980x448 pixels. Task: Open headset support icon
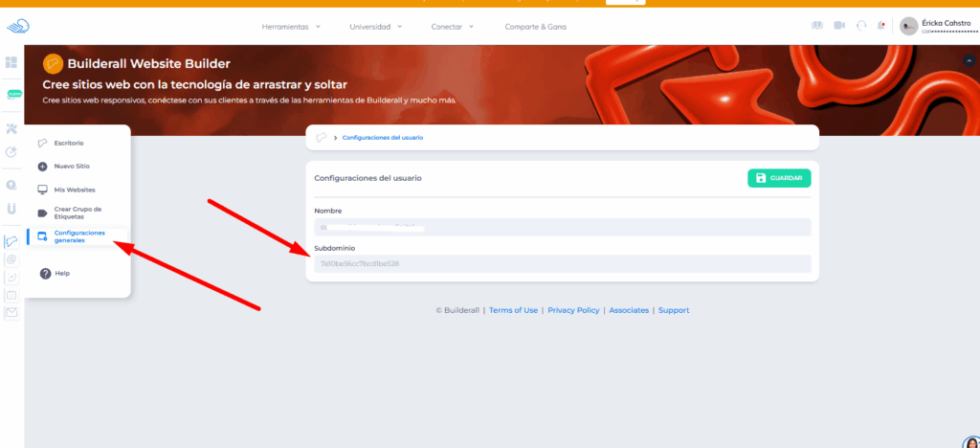pyautogui.click(x=861, y=26)
